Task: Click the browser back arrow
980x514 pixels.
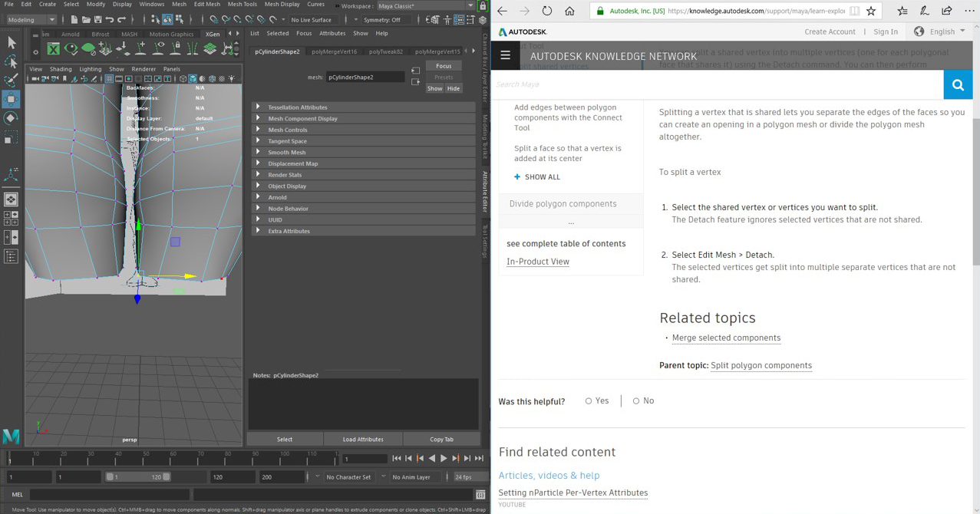Action: pyautogui.click(x=503, y=11)
